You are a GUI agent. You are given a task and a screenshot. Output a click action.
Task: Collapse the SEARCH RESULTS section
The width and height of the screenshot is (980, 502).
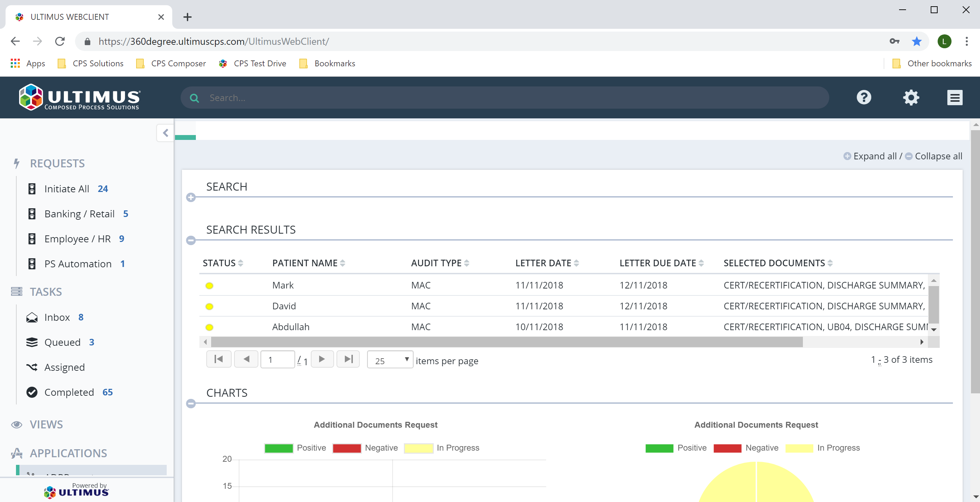click(191, 240)
